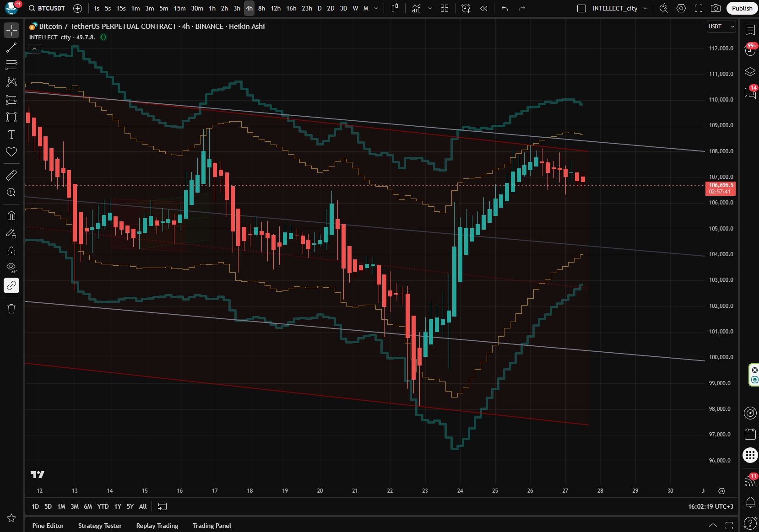Remove drawings with the trash icon
This screenshot has width=759, height=532.
click(11, 309)
